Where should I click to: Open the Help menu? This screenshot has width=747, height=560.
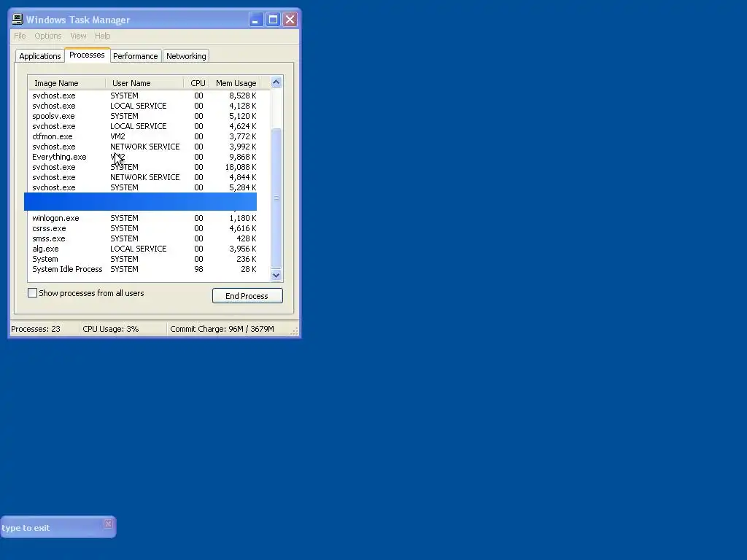click(102, 36)
